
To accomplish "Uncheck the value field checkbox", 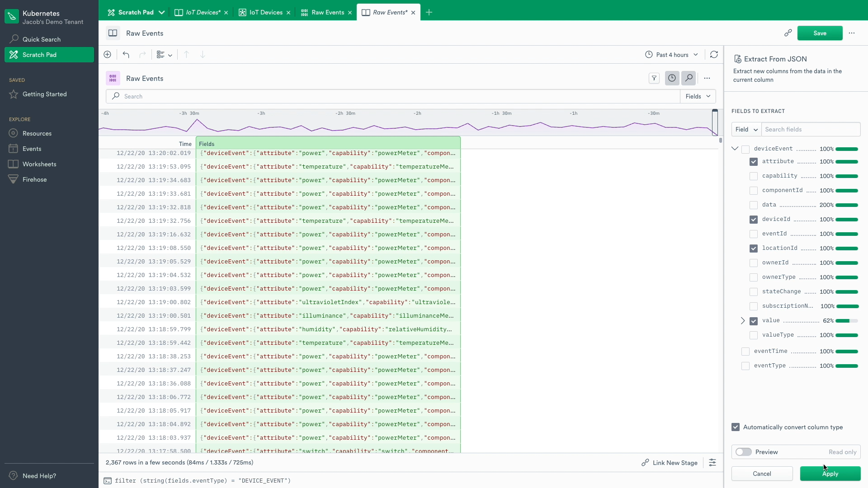I will click(x=754, y=321).
